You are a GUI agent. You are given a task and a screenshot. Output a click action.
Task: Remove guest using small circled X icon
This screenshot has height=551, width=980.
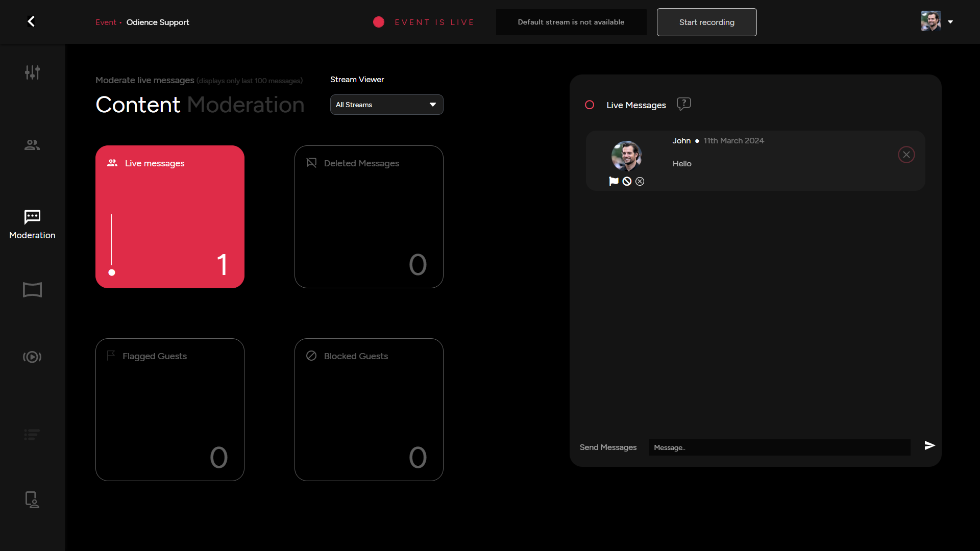point(640,181)
